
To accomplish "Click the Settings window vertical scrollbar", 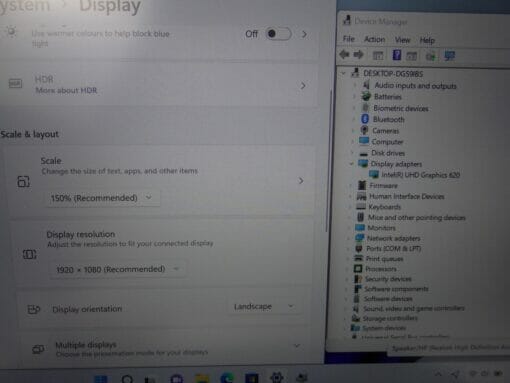I will [328, 162].
